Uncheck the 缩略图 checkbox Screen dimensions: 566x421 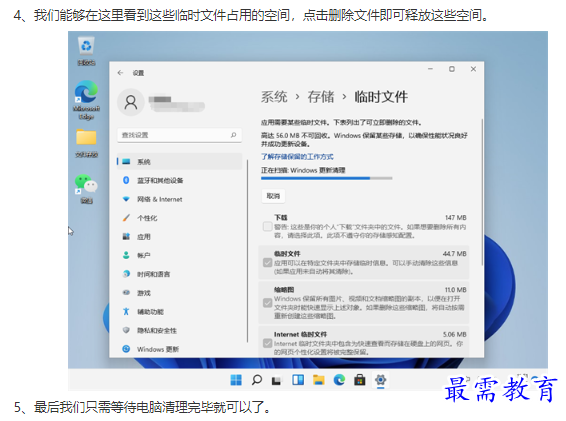coord(267,303)
